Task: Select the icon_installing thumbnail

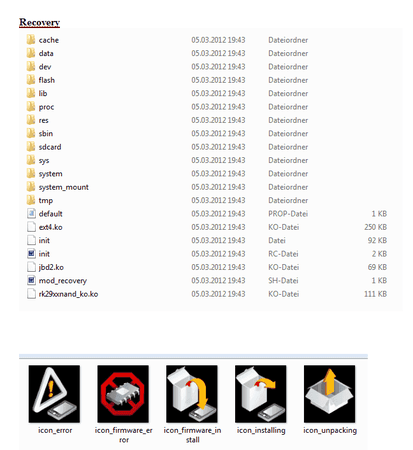Action: pyautogui.click(x=261, y=394)
